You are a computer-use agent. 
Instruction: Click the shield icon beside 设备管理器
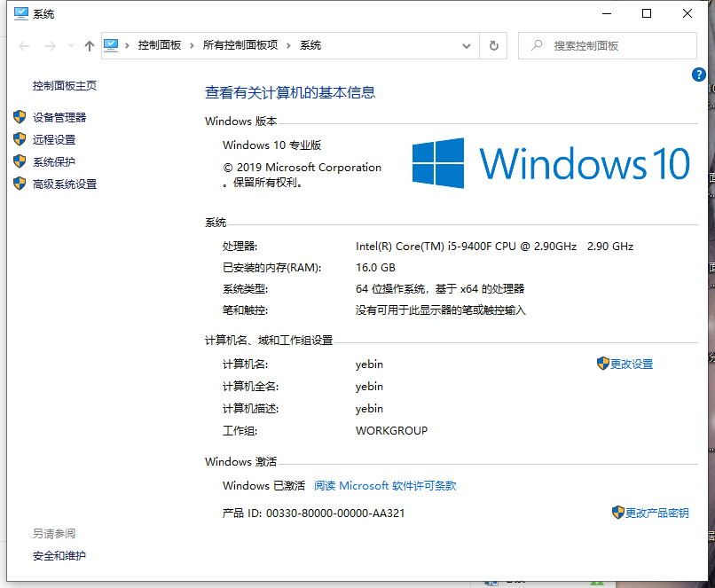20,116
